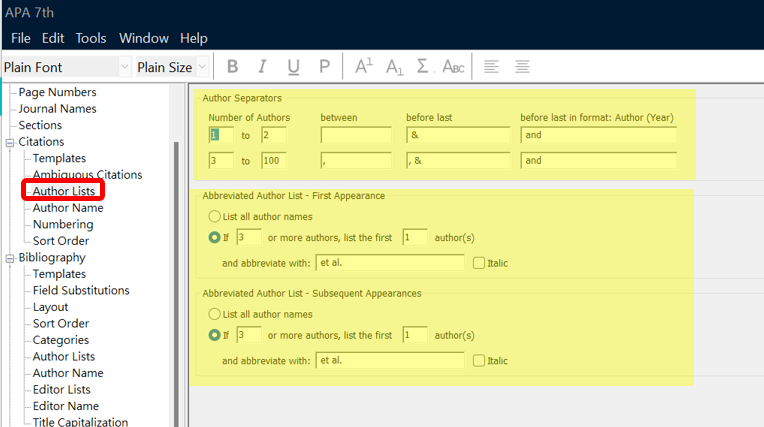Click the tree panel vertical scrollbar
764x427 pixels.
click(x=176, y=283)
